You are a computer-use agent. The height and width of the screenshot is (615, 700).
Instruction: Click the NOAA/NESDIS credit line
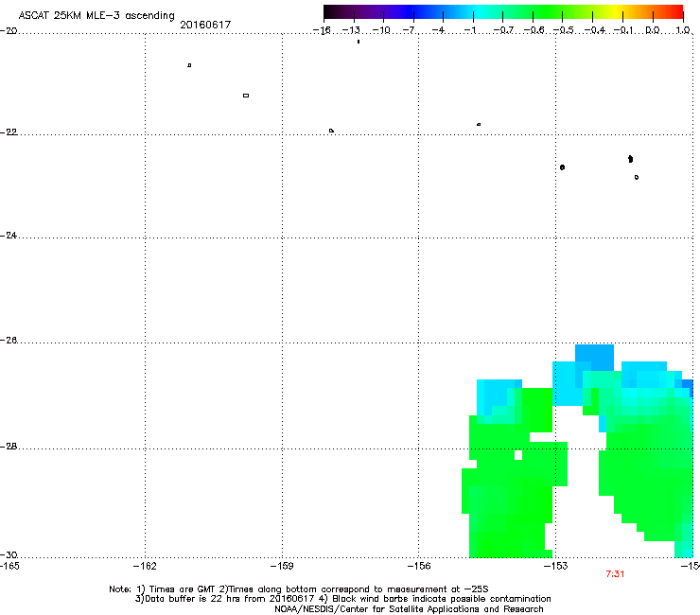[x=409, y=609]
